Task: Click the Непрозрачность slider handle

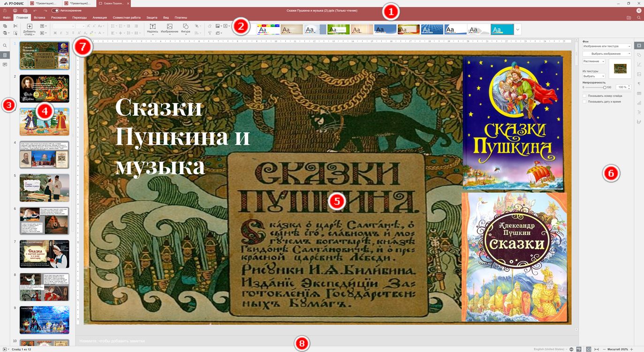Action: tap(604, 87)
